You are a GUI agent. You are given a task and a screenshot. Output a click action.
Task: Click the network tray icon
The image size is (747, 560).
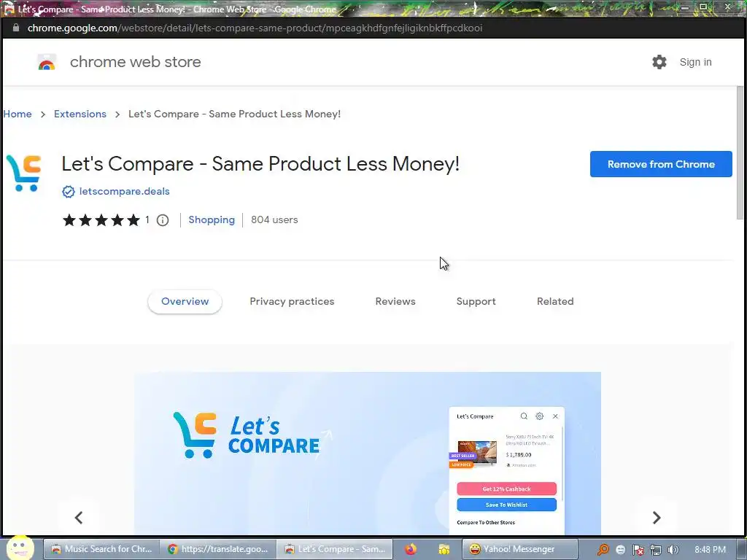pyautogui.click(x=656, y=550)
